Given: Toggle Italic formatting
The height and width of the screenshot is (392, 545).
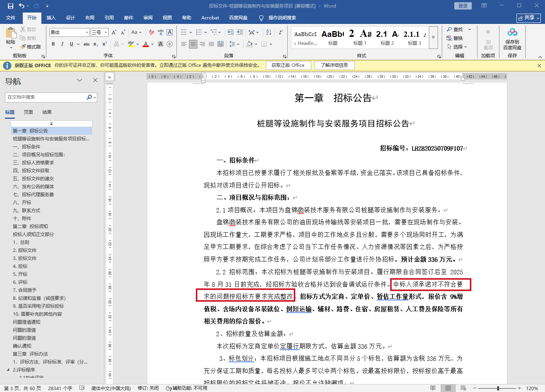Looking at the screenshot, I should click(x=62, y=44).
